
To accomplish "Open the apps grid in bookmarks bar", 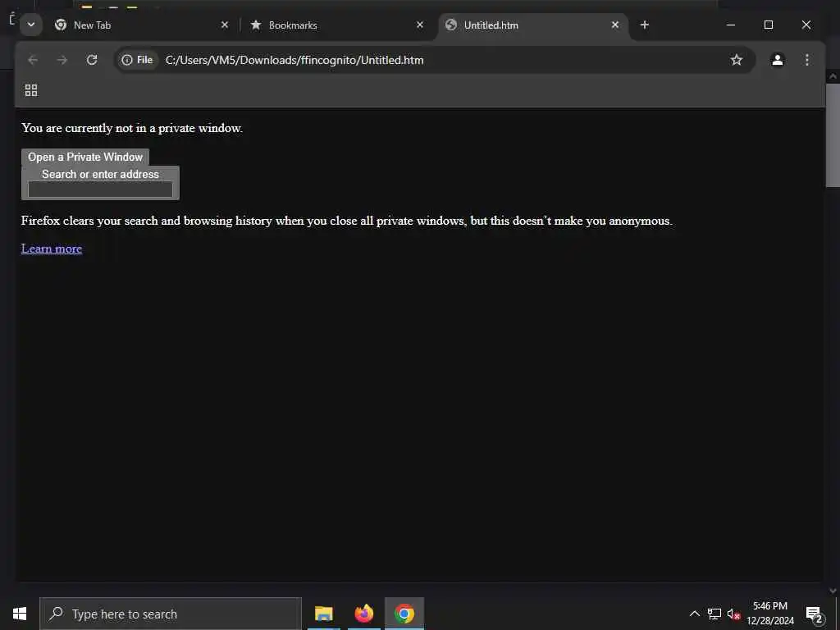I will (x=31, y=90).
